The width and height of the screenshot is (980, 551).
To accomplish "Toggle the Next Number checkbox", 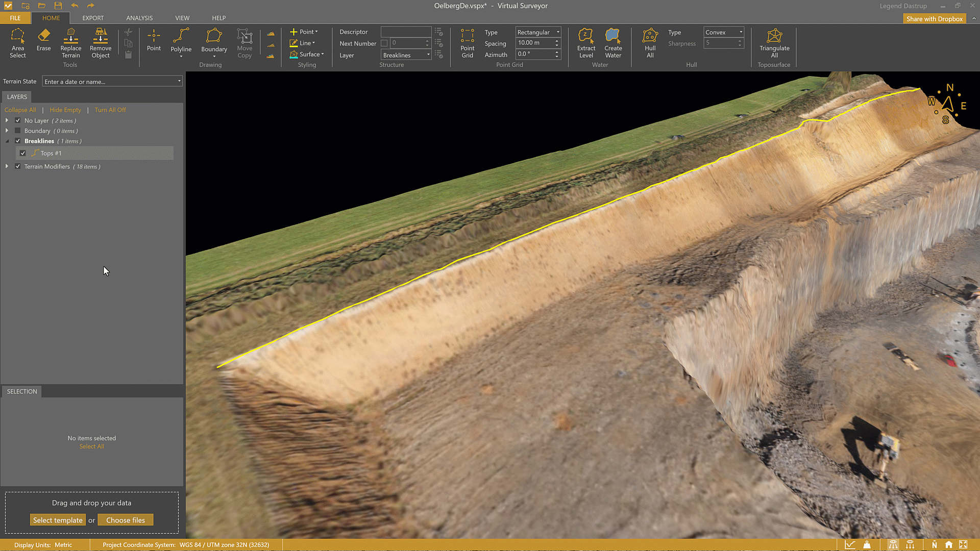I will tap(384, 43).
